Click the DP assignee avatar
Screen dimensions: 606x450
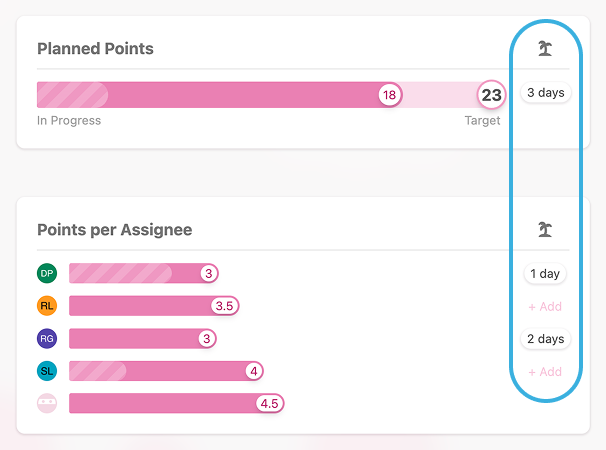pyautogui.click(x=47, y=273)
